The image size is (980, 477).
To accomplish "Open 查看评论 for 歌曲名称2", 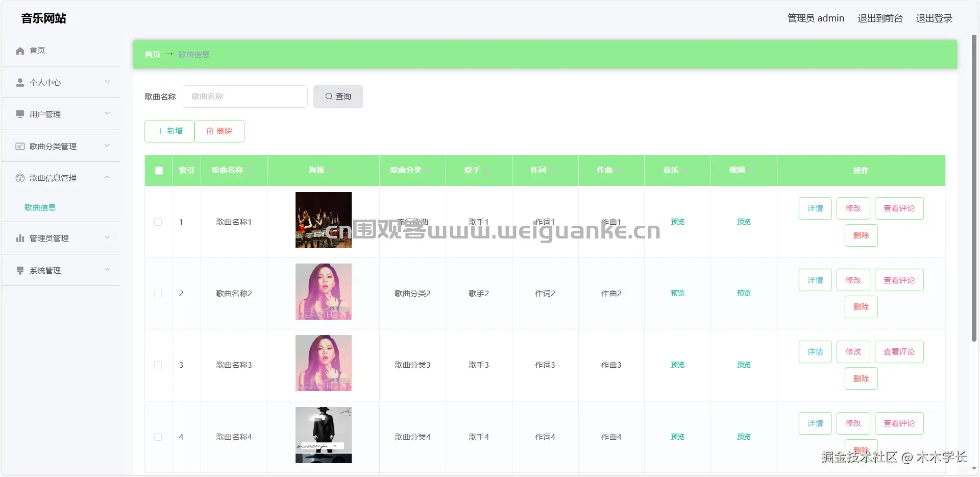I will [899, 280].
